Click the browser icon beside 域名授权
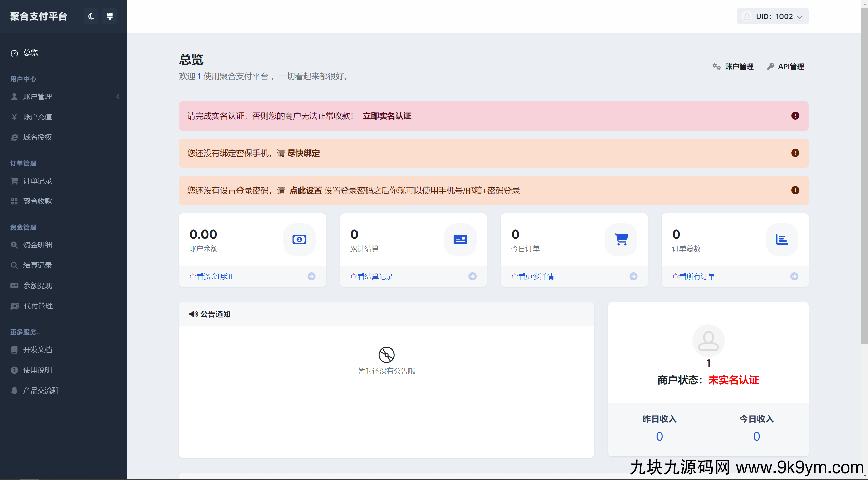The image size is (868, 480). click(14, 137)
